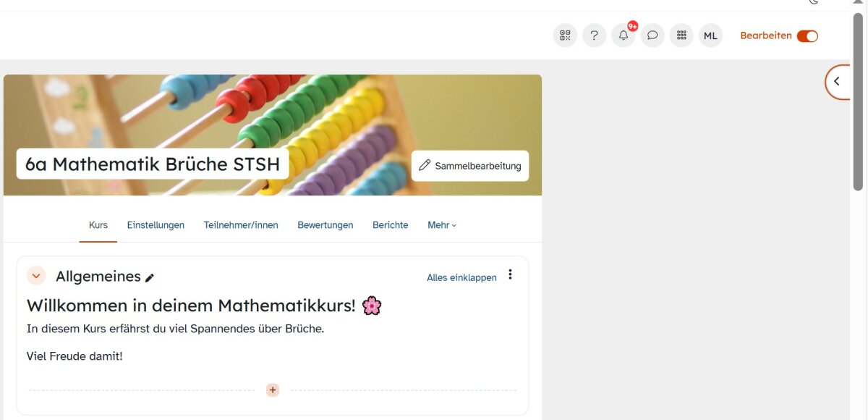This screenshot has height=420, width=868.
Task: Click the Alles einklappen link
Action: click(461, 277)
